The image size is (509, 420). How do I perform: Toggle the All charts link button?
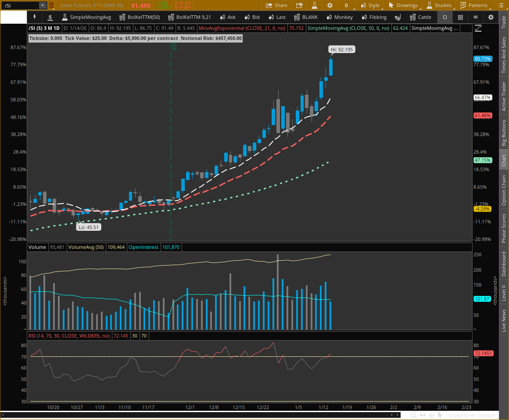point(475,17)
